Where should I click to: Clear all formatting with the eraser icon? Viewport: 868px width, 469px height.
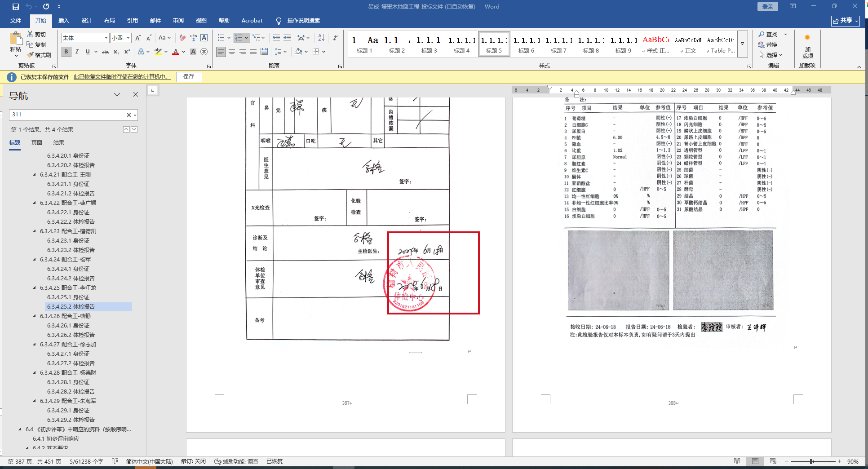pos(182,38)
